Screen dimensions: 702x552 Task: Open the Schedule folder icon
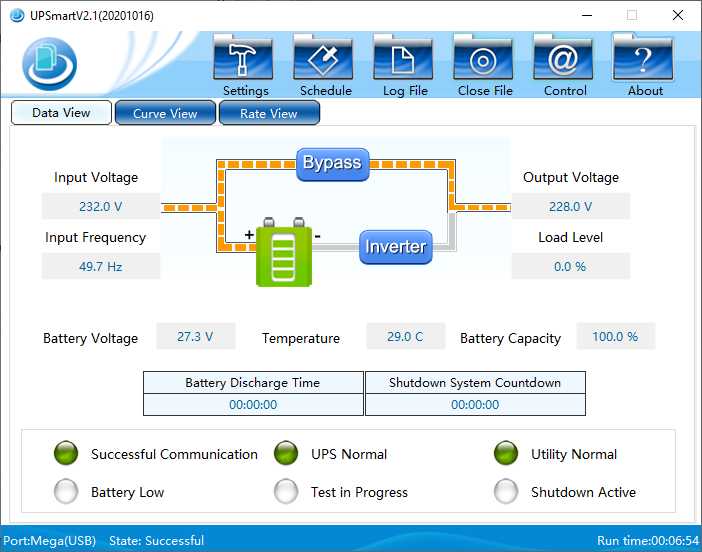(x=323, y=58)
